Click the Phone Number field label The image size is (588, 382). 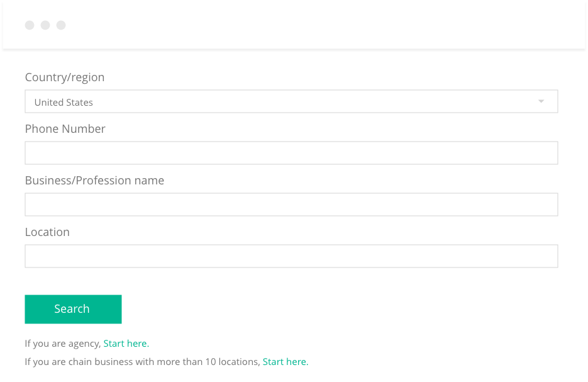[x=65, y=129]
